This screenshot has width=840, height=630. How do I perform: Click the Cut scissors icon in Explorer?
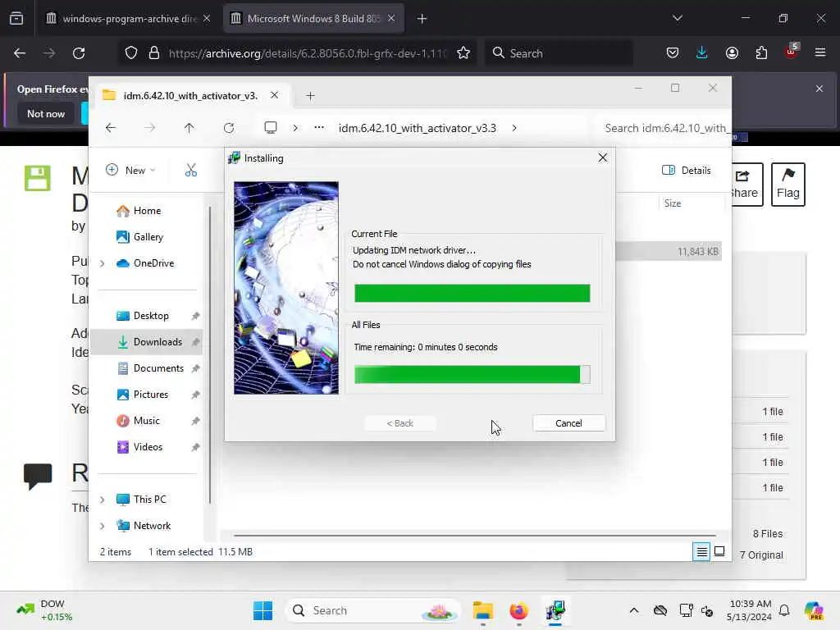[x=191, y=171]
